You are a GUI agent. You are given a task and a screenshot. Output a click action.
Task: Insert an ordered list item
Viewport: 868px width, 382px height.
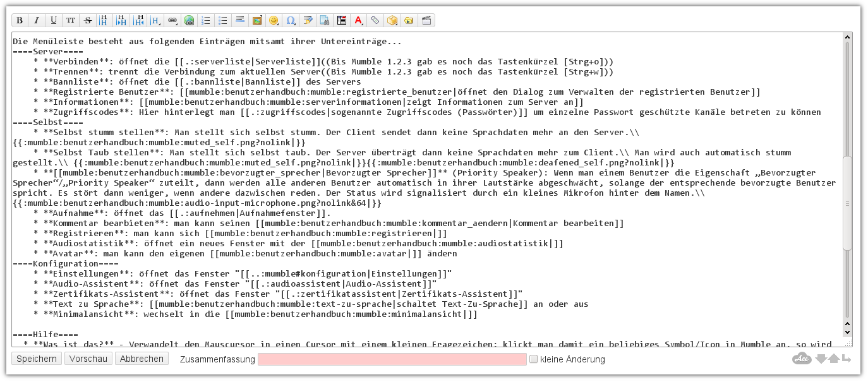click(206, 20)
